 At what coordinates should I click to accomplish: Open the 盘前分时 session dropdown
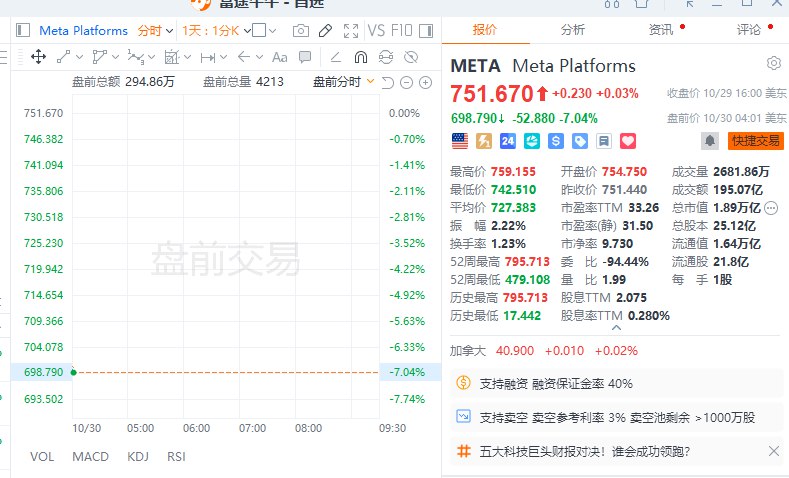point(343,82)
